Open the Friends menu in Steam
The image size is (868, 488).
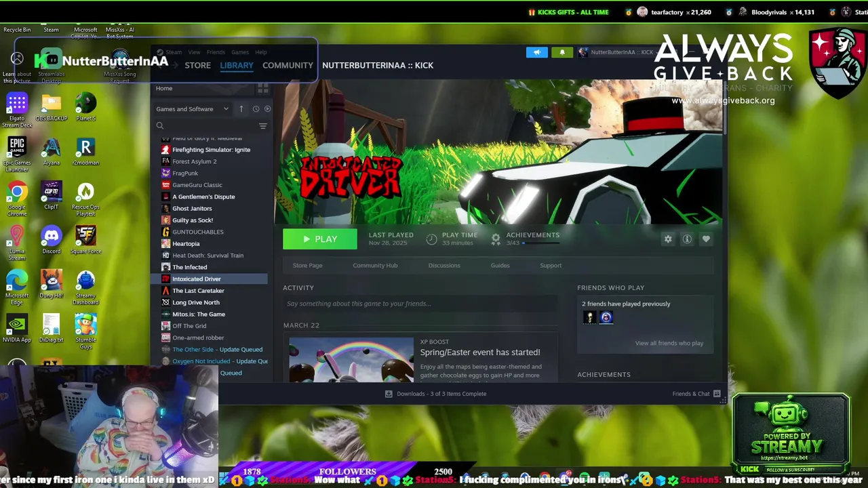pyautogui.click(x=216, y=52)
